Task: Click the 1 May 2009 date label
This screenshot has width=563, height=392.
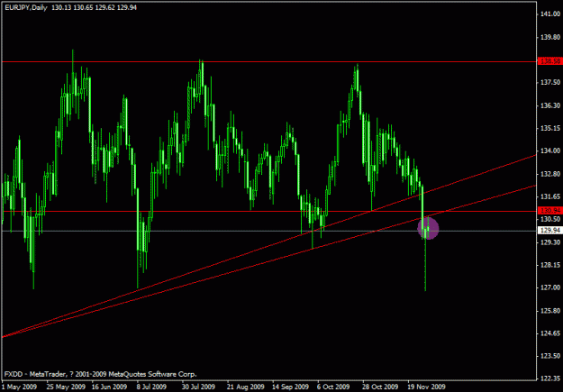Action: point(20,387)
